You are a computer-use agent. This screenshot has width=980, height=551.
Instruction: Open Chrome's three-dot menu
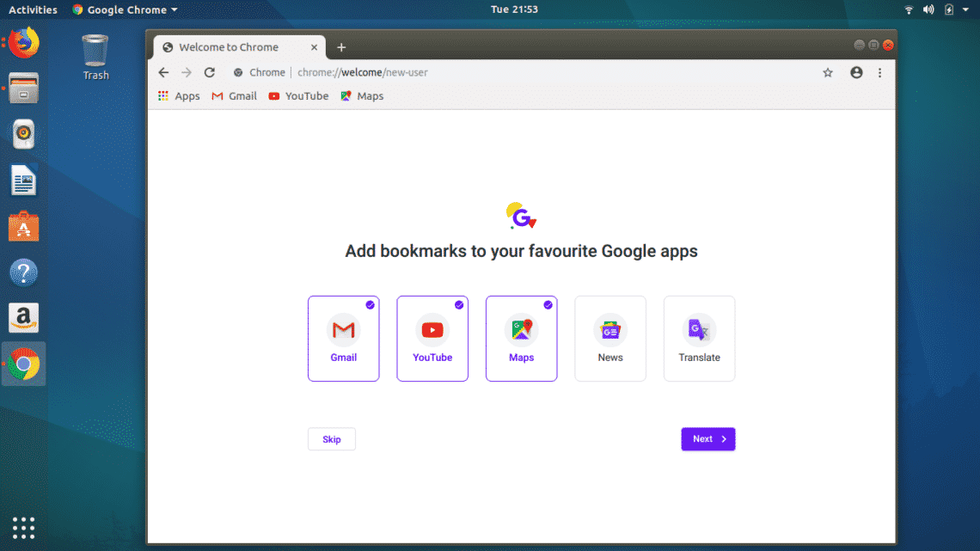tap(879, 73)
